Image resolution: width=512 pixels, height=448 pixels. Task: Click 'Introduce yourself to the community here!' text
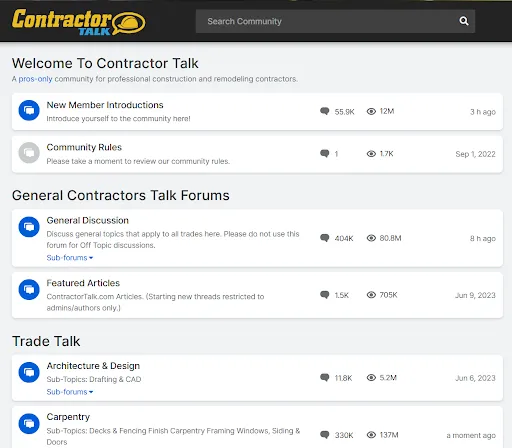click(x=118, y=119)
